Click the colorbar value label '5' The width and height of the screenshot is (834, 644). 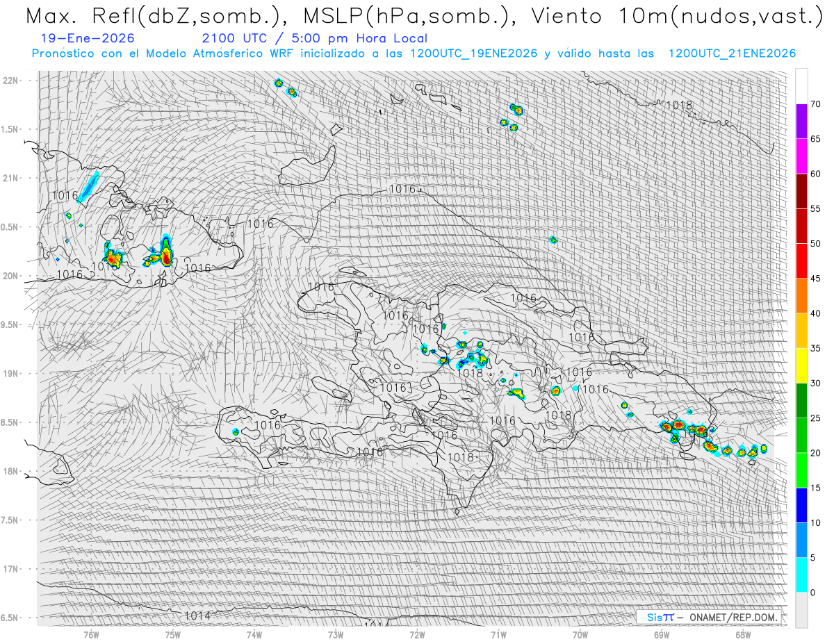[813, 557]
